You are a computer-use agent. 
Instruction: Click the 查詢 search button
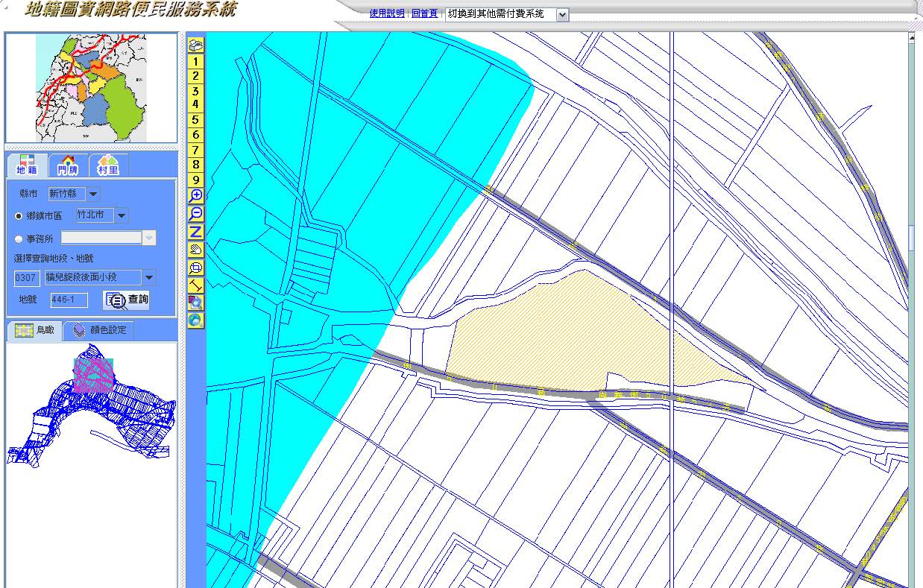click(x=127, y=300)
